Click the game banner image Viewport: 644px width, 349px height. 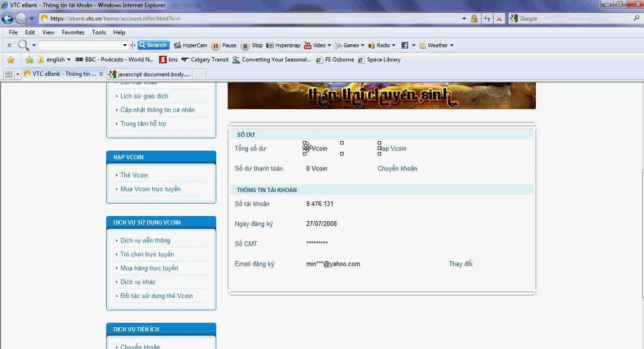(382, 96)
